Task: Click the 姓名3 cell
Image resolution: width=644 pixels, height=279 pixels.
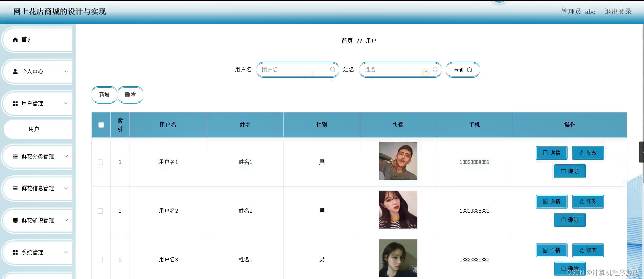Action: point(245,260)
